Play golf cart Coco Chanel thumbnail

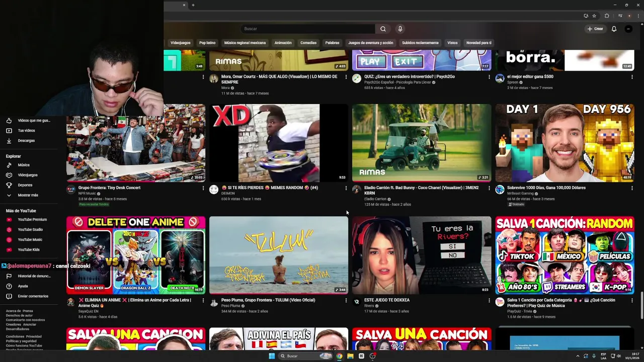[422, 143]
